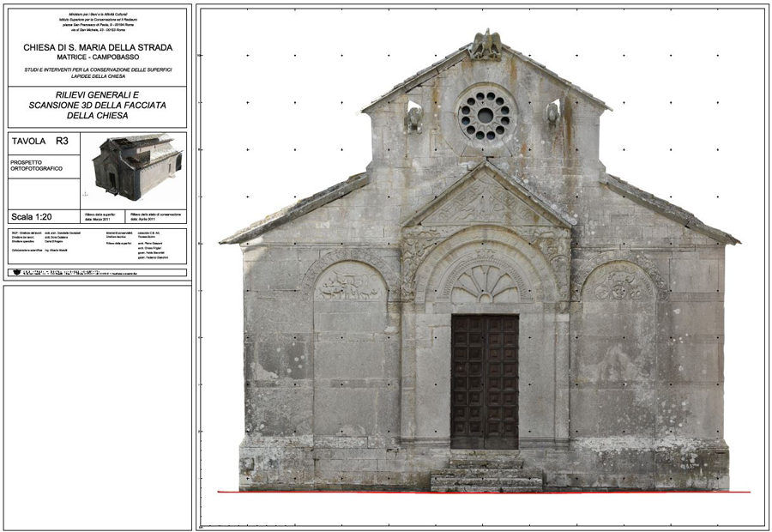Click the 'Scala 1:20' text
Screen dimensions: 772x532
[x=32, y=217]
